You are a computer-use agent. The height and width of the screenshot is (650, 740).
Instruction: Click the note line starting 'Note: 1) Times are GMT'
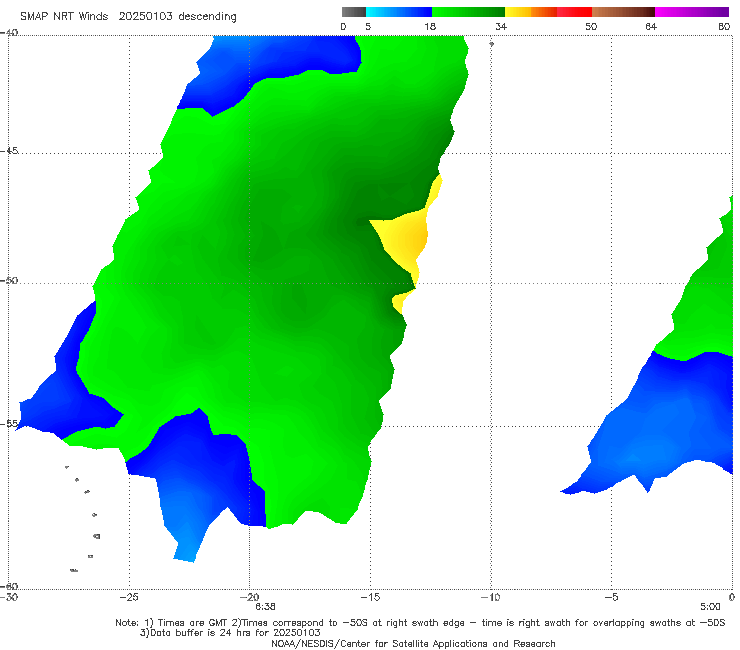coord(420,623)
